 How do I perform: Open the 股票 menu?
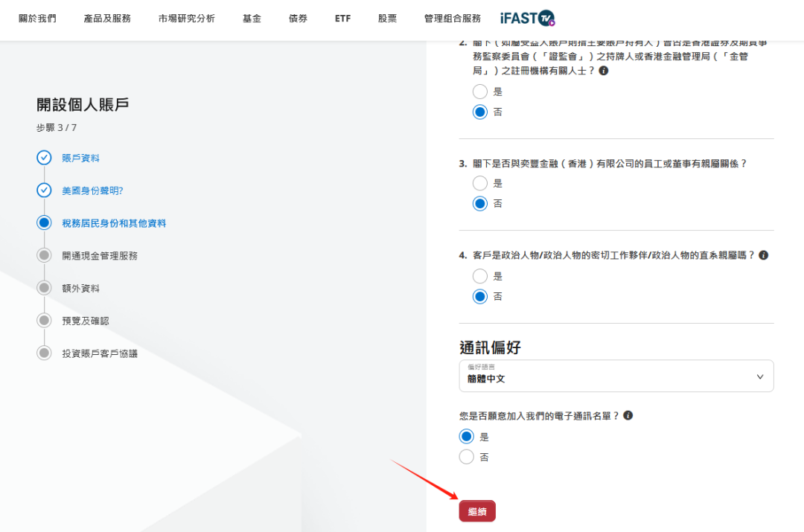[x=387, y=19]
